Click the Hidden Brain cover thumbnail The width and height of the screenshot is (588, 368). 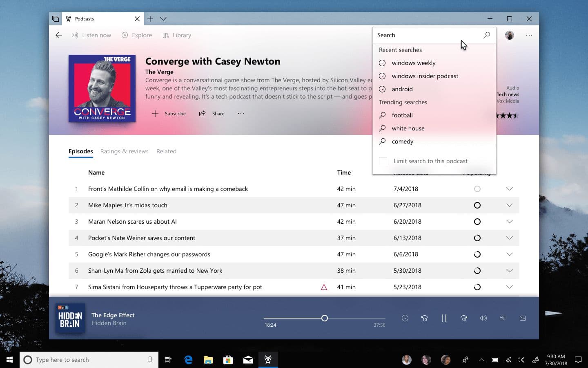tap(70, 318)
